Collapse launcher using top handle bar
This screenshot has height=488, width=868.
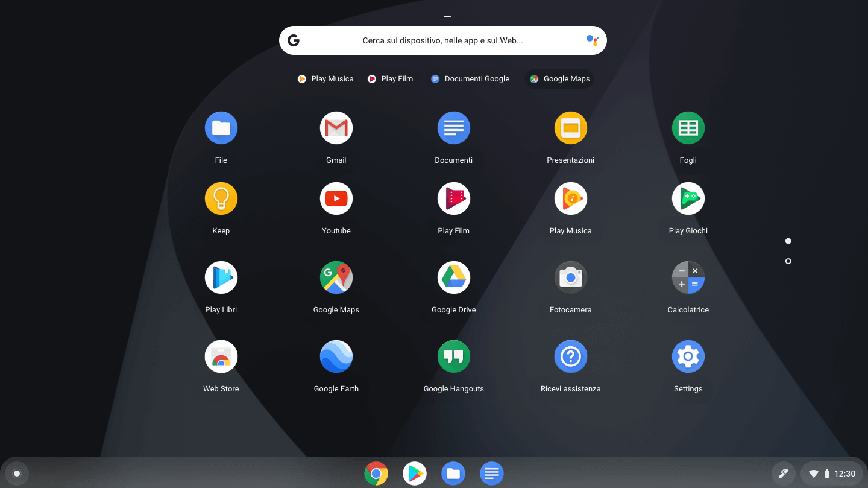(447, 17)
